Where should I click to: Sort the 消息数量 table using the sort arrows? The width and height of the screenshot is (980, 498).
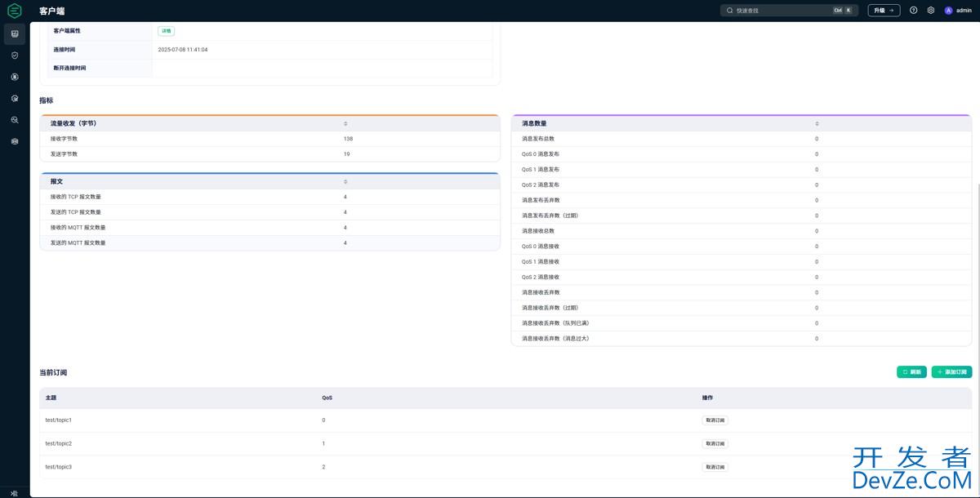tap(817, 123)
